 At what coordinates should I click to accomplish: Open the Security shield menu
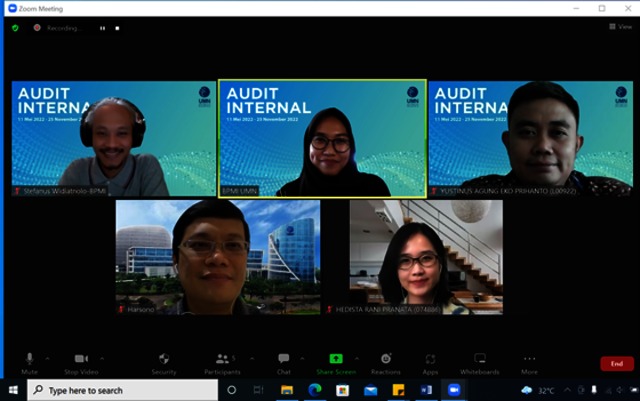pyautogui.click(x=164, y=363)
